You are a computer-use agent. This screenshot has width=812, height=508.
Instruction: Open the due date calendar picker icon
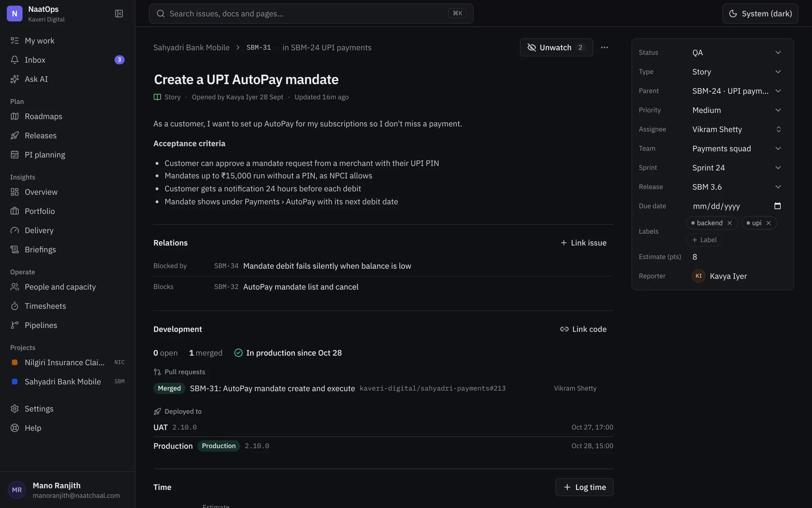(x=777, y=206)
